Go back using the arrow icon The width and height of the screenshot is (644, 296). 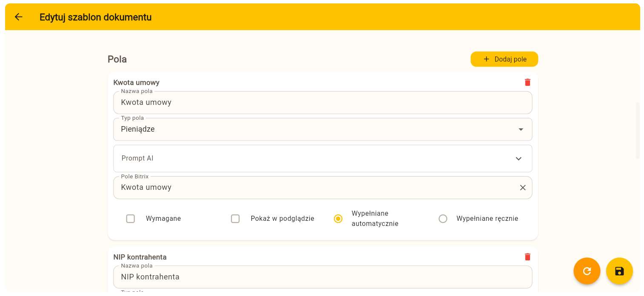pyautogui.click(x=18, y=17)
